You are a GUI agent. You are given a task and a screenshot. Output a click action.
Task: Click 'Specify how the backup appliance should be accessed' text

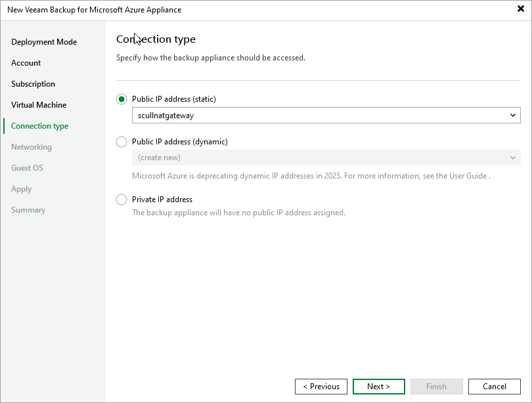[x=211, y=58]
